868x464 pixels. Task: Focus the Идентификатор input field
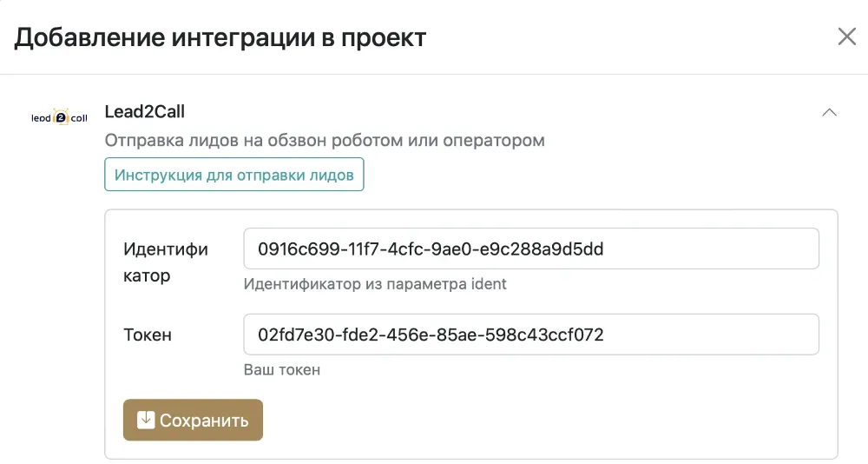point(531,249)
